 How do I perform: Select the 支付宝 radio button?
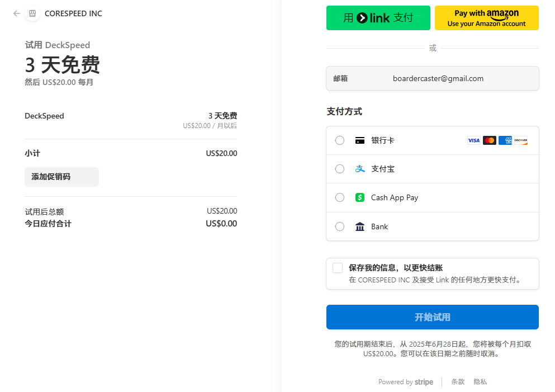[x=339, y=169]
